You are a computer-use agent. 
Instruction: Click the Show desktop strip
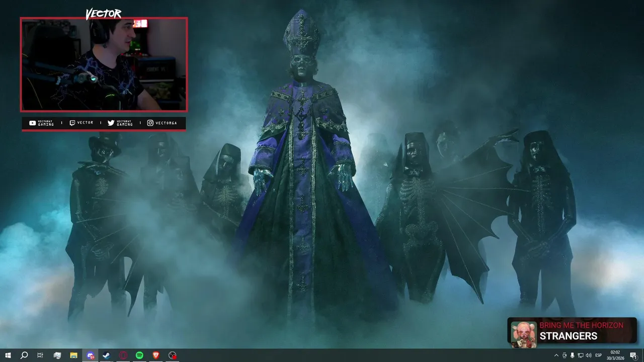[642, 355]
